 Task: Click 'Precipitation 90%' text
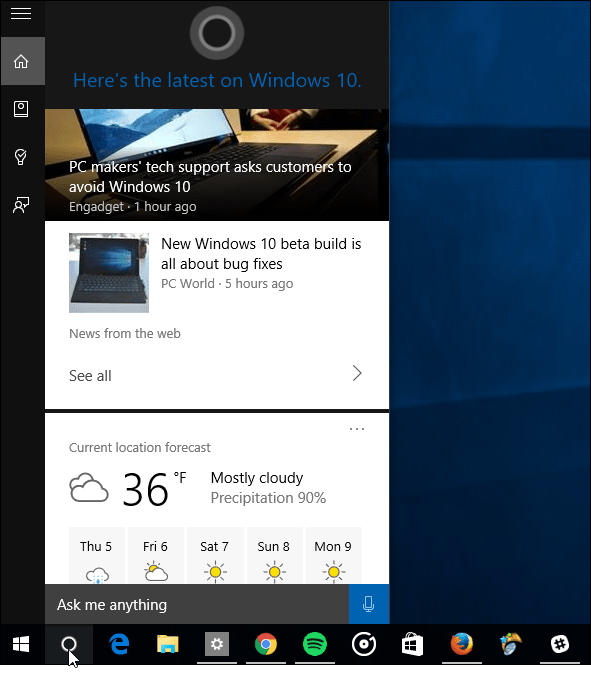coord(268,498)
